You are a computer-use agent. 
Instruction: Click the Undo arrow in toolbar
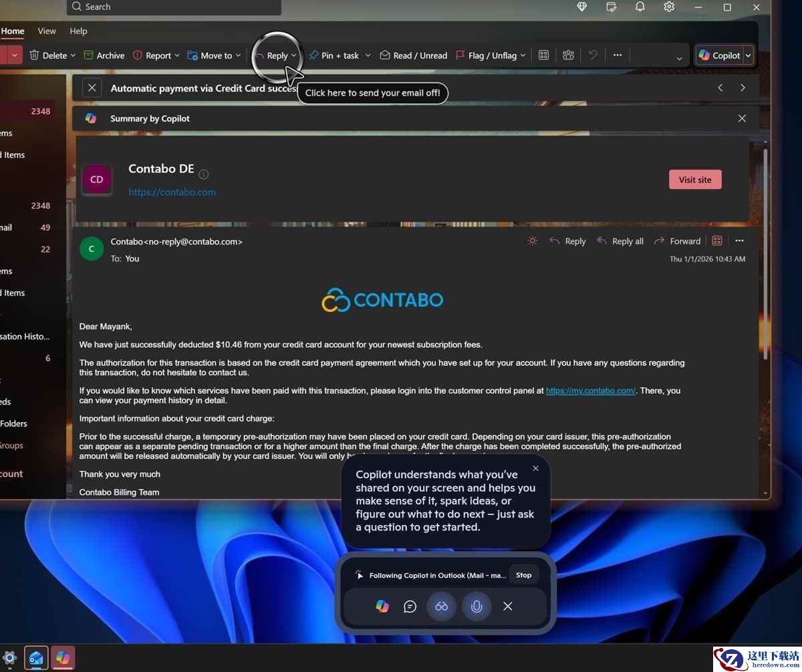593,55
